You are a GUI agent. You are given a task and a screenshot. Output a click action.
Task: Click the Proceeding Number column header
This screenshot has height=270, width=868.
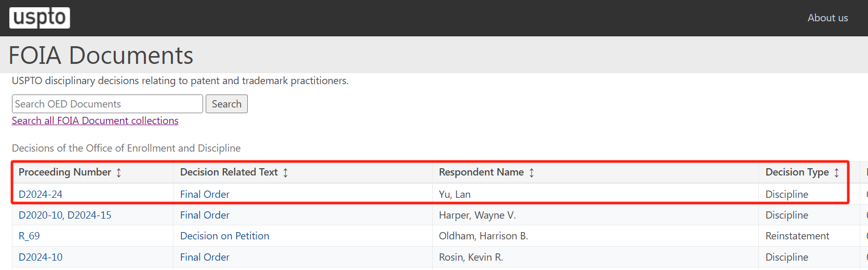(x=65, y=172)
